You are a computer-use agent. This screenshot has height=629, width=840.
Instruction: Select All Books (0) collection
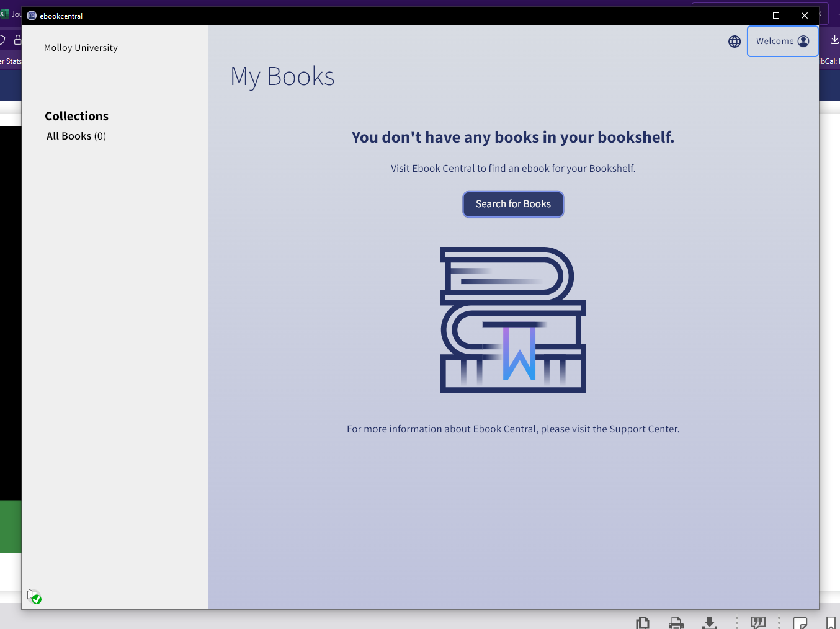pyautogui.click(x=76, y=136)
